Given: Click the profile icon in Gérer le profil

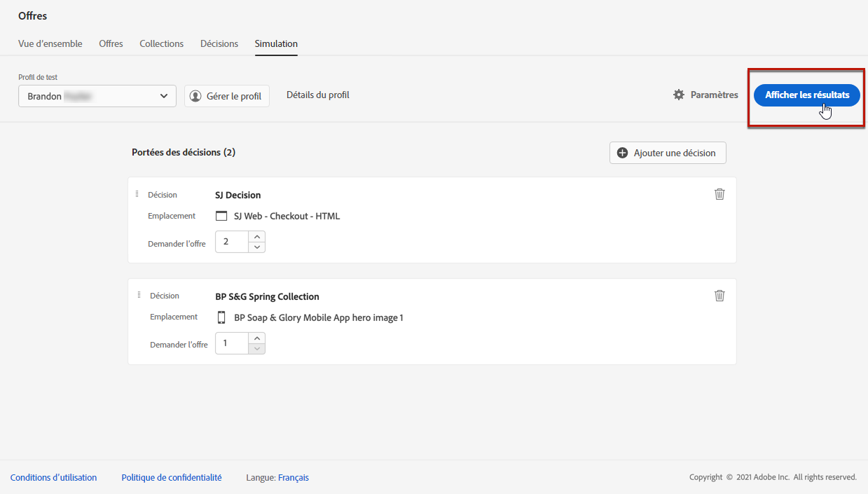Looking at the screenshot, I should coord(195,96).
